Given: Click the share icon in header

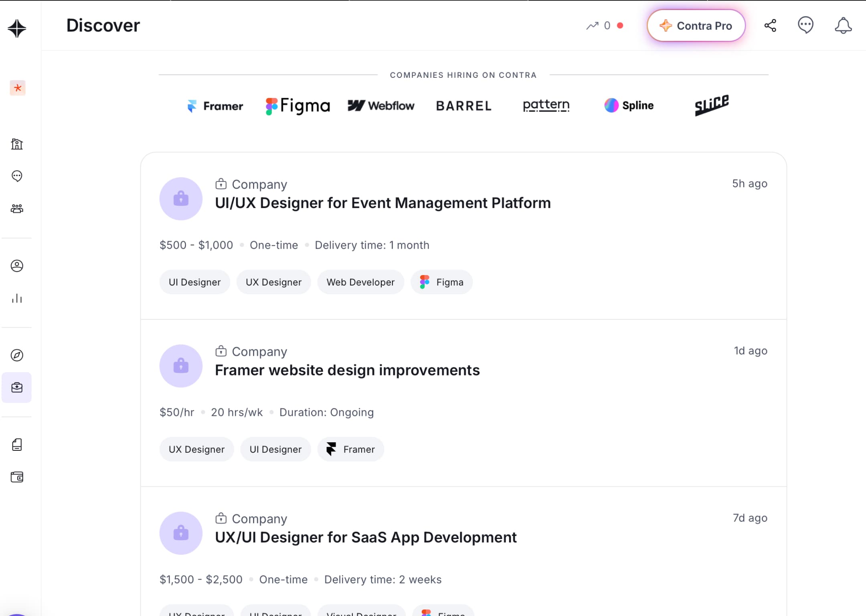Looking at the screenshot, I should point(770,25).
